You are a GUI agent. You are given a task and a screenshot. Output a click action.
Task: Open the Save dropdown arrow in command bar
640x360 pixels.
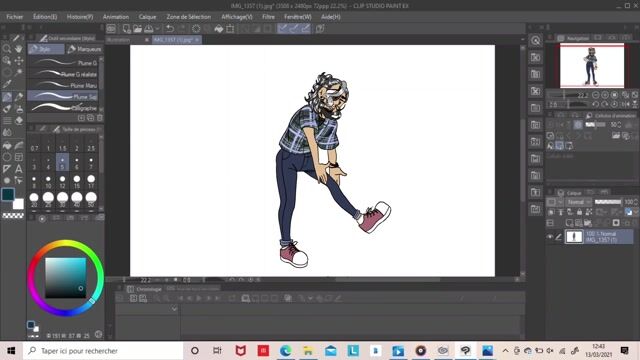pos(157,29)
